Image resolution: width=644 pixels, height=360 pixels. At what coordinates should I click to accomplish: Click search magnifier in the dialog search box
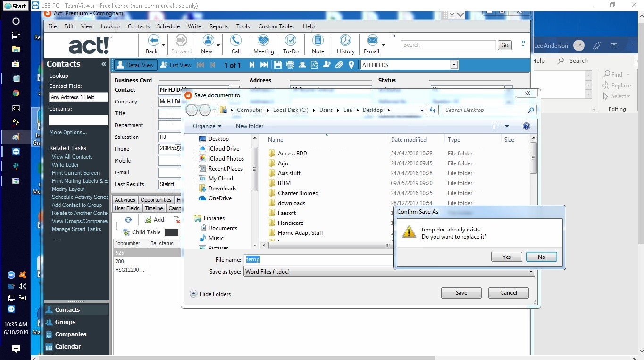coord(531,110)
